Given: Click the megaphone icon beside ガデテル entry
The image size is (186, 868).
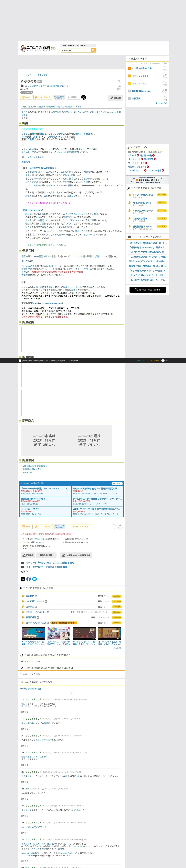Looking at the screenshot, I should [23, 607].
